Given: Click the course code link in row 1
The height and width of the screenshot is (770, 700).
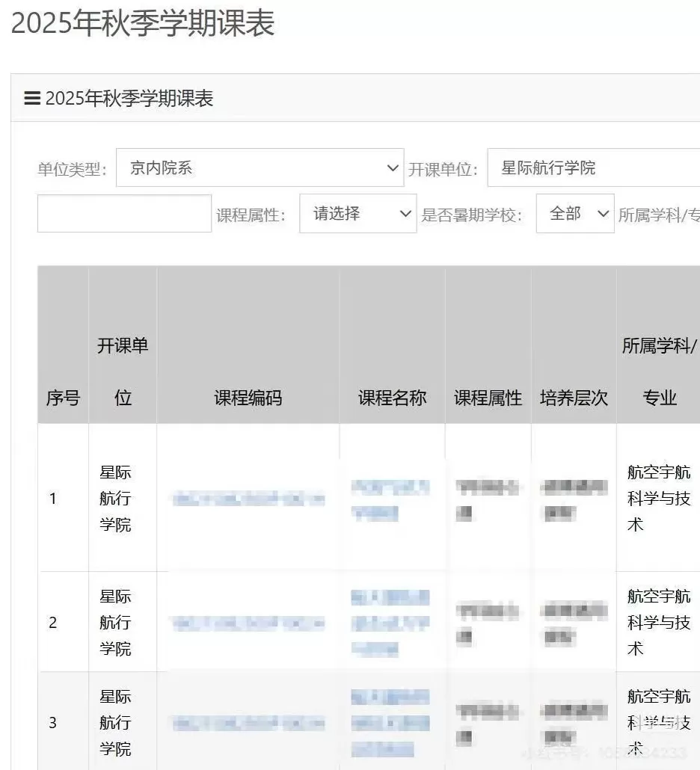Looking at the screenshot, I should pos(249,499).
